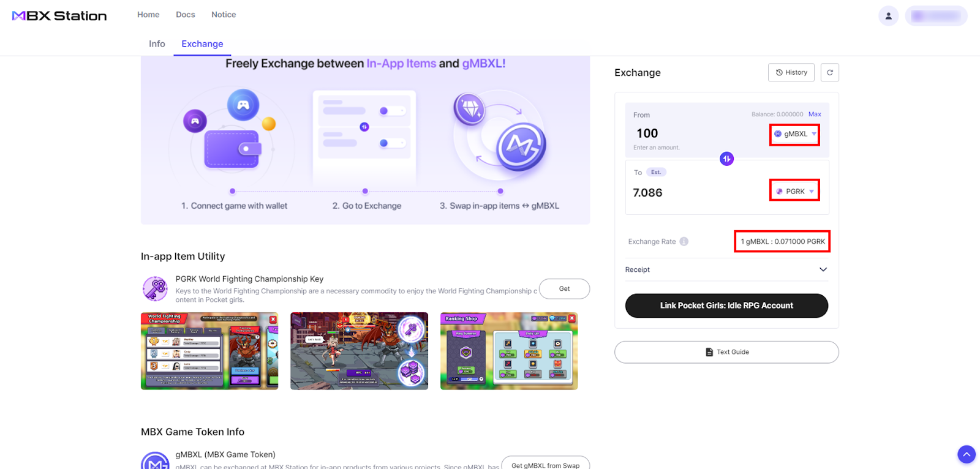980x469 pixels.
Task: Click Max balance link
Action: click(815, 114)
